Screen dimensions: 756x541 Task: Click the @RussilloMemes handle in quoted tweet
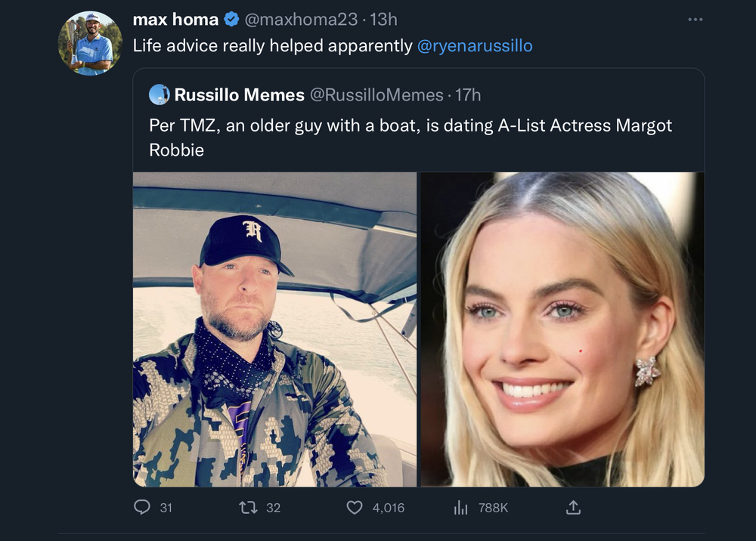[377, 94]
